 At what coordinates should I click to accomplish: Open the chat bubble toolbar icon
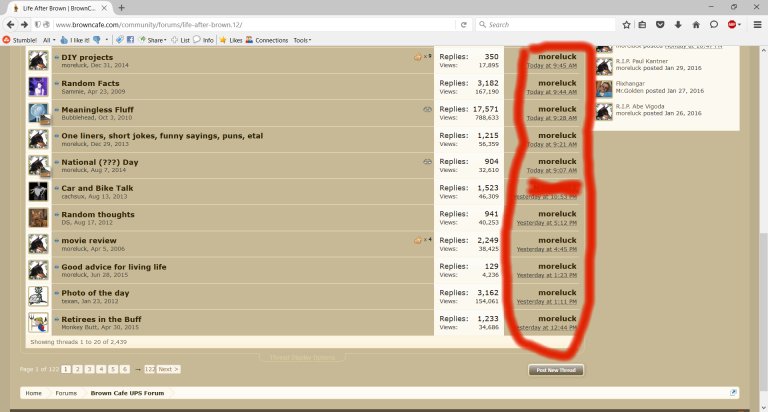click(714, 24)
